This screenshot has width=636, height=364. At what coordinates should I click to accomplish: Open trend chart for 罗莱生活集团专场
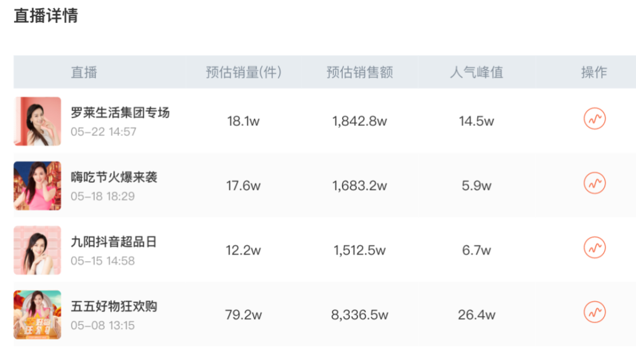tap(594, 119)
